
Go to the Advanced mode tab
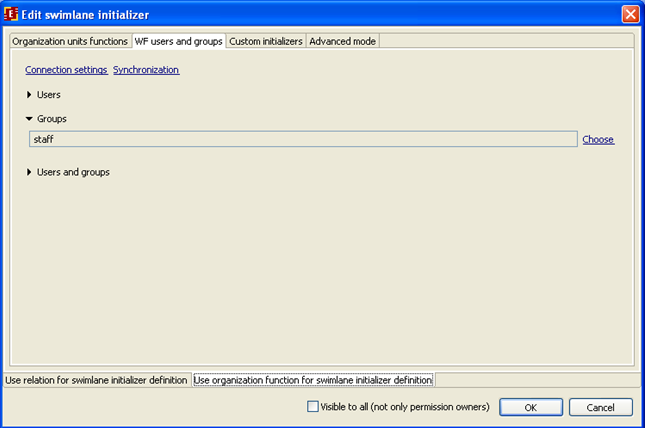pyautogui.click(x=342, y=41)
